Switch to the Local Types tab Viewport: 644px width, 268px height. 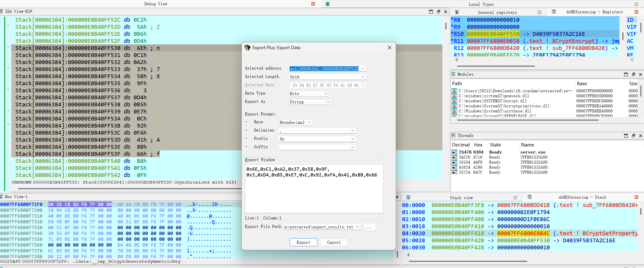pos(481,4)
